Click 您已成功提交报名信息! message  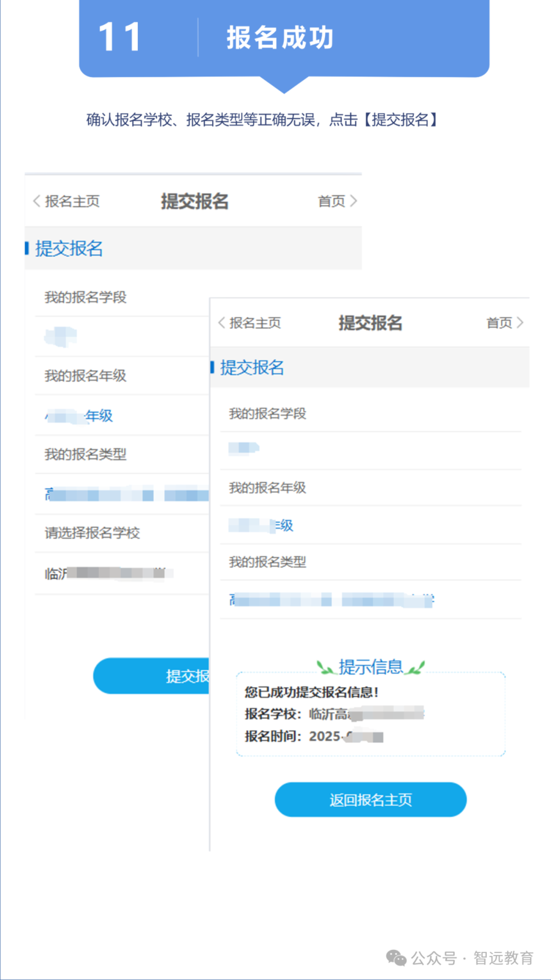pos(312,692)
